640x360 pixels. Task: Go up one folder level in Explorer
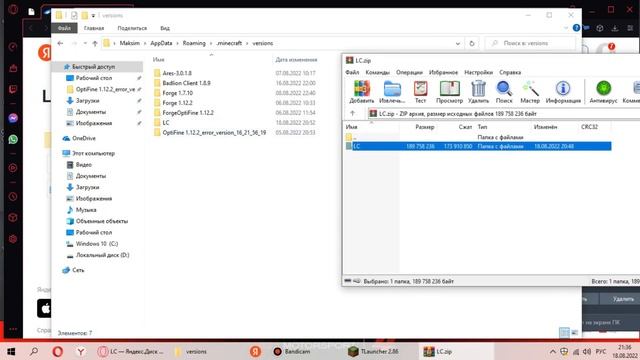[95, 43]
